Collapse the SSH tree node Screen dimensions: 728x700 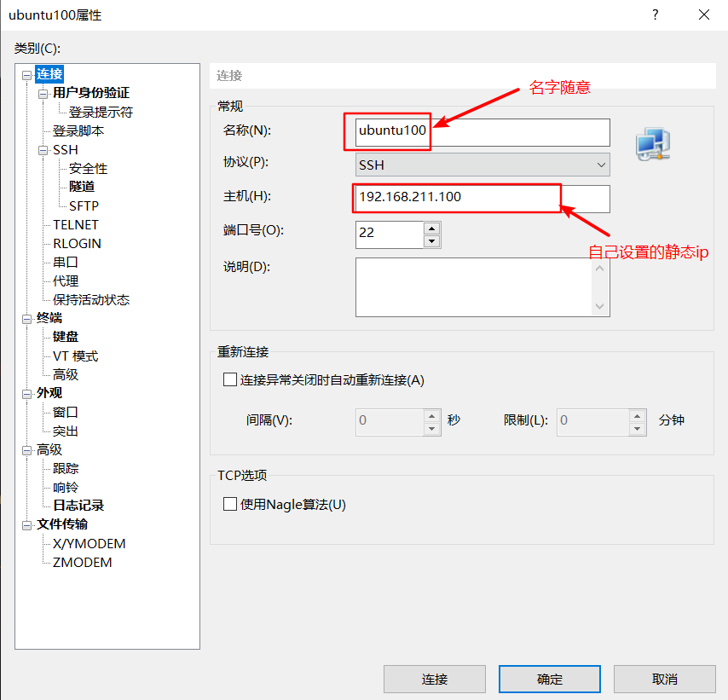pyautogui.click(x=43, y=151)
